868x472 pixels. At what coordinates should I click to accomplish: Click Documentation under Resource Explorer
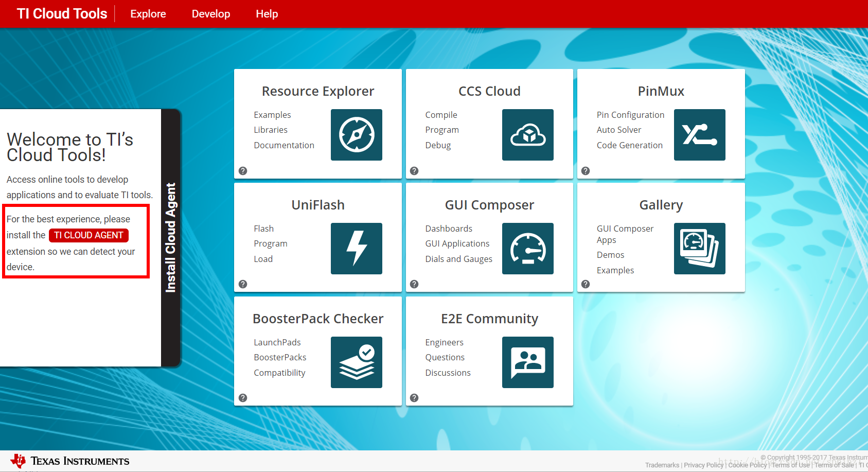coord(284,145)
